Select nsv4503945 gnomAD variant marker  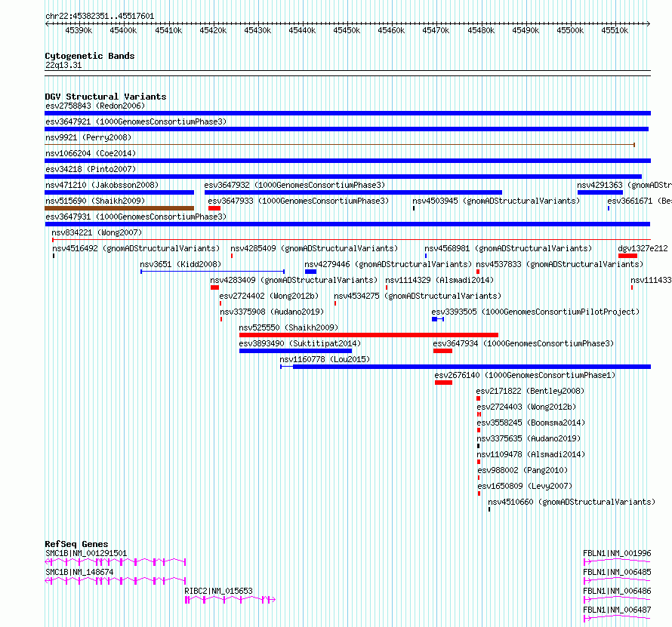coord(414,208)
